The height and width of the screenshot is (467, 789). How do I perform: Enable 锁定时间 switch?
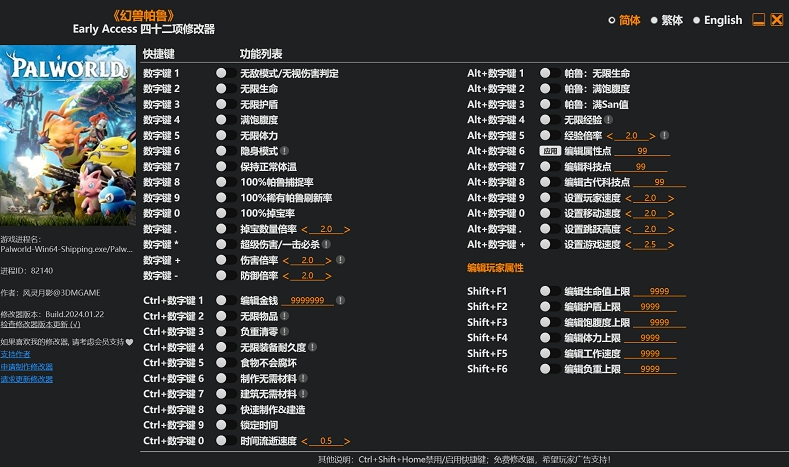226,425
